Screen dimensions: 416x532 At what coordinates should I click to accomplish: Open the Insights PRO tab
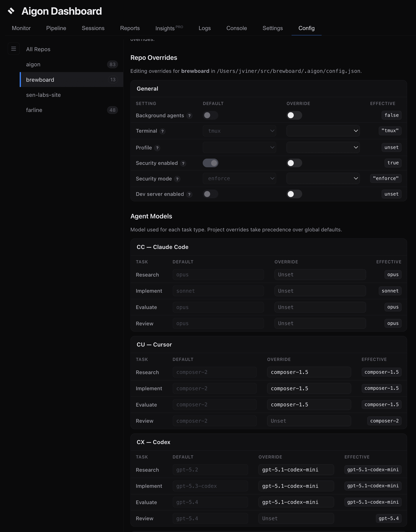click(169, 28)
